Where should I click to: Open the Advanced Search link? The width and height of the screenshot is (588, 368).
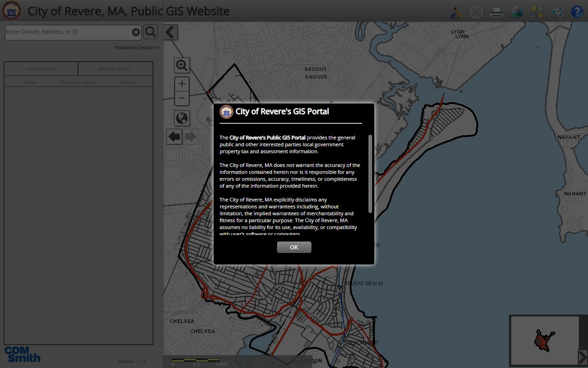(x=137, y=48)
